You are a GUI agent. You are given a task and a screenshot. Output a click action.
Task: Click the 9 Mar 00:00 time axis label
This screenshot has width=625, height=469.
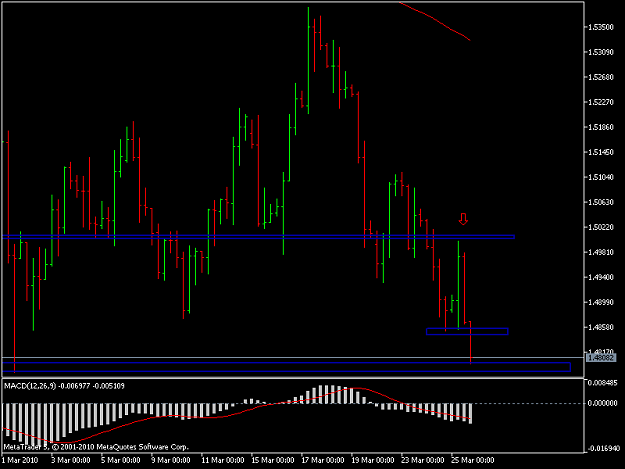tap(171, 460)
